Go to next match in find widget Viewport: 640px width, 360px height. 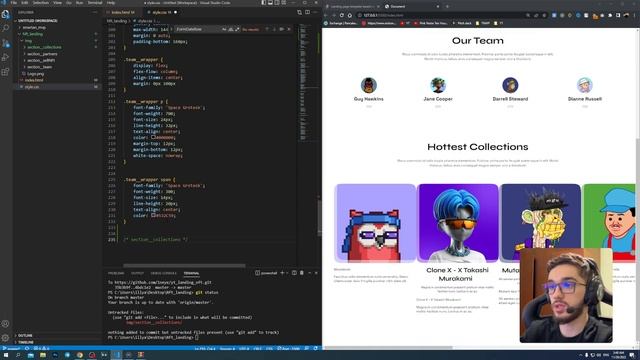[x=274, y=29]
